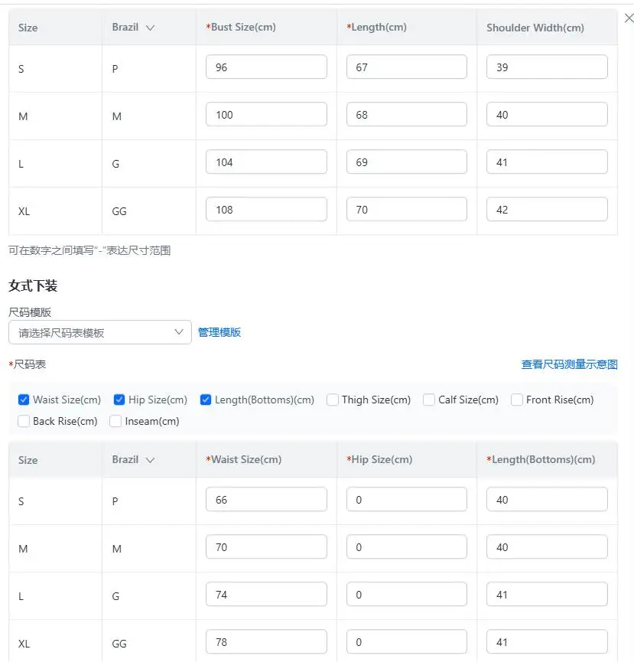The height and width of the screenshot is (672, 634).
Task: Edit tops Length field showing 68
Action: click(407, 115)
